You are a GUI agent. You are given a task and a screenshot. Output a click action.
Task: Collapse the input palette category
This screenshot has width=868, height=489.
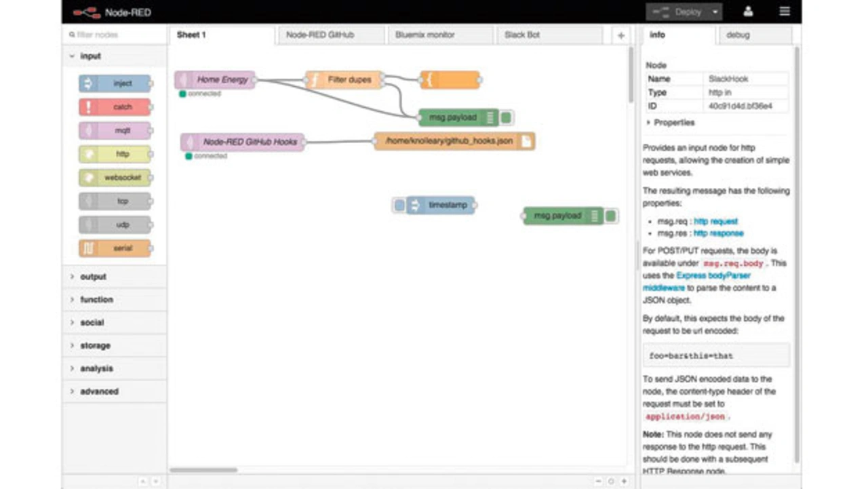pyautogui.click(x=114, y=56)
